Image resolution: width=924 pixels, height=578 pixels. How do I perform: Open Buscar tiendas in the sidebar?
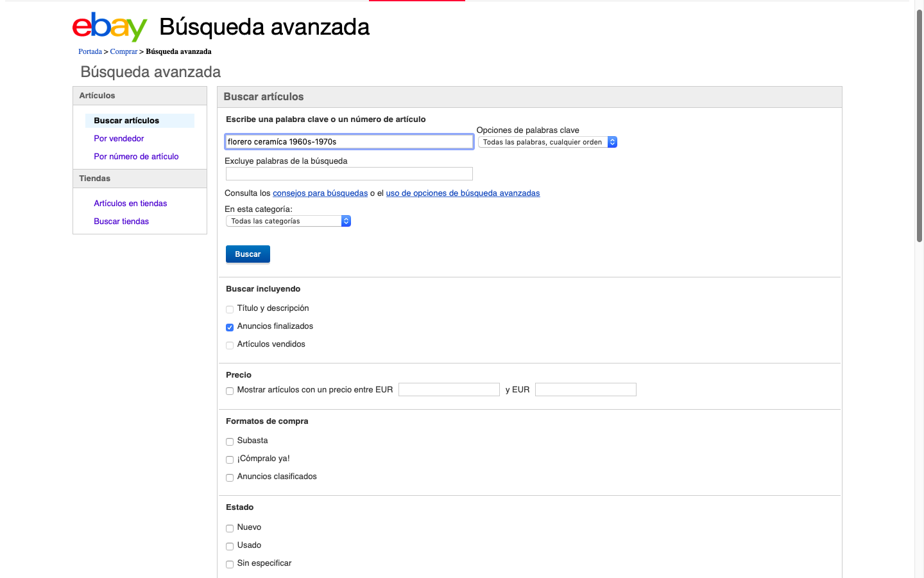click(x=121, y=222)
